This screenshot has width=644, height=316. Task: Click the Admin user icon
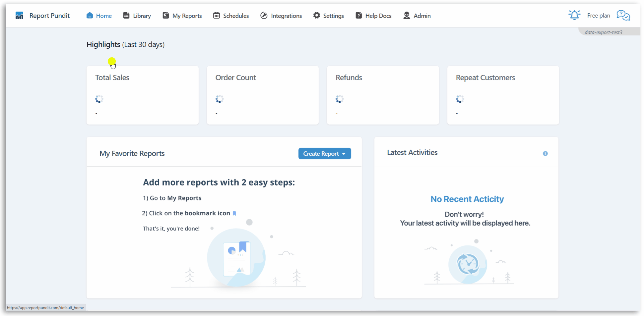(x=407, y=16)
